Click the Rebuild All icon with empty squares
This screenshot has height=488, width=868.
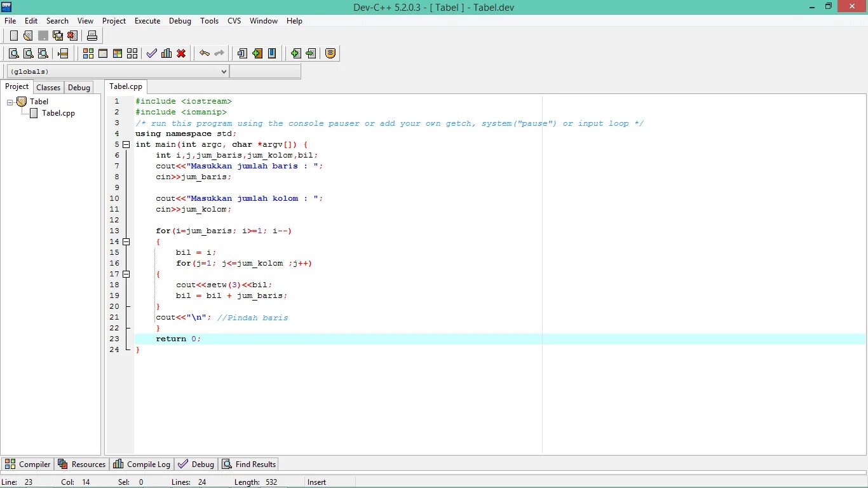pos(132,53)
